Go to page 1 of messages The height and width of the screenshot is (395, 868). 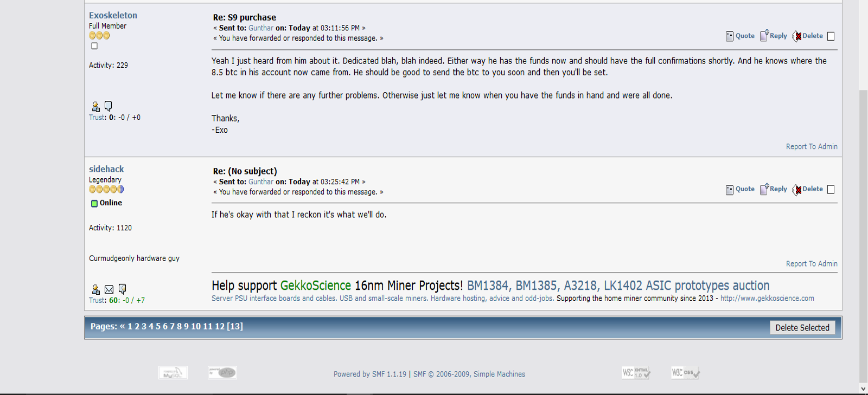(x=130, y=326)
